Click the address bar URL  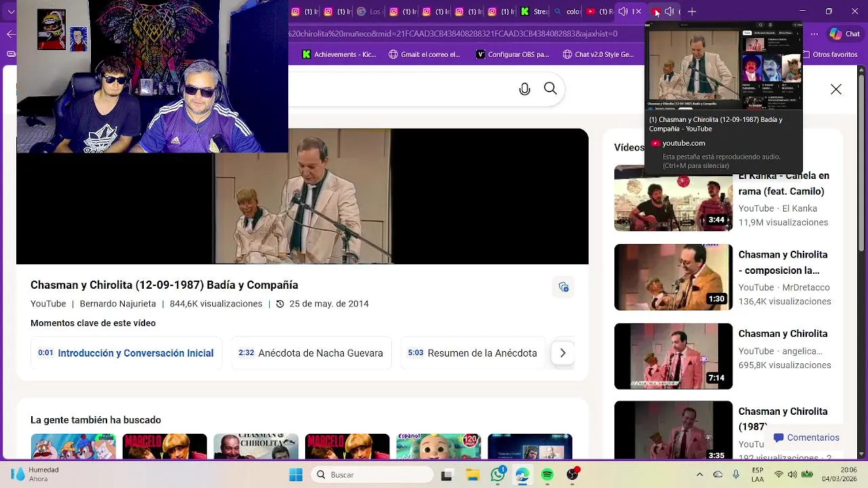pos(453,34)
